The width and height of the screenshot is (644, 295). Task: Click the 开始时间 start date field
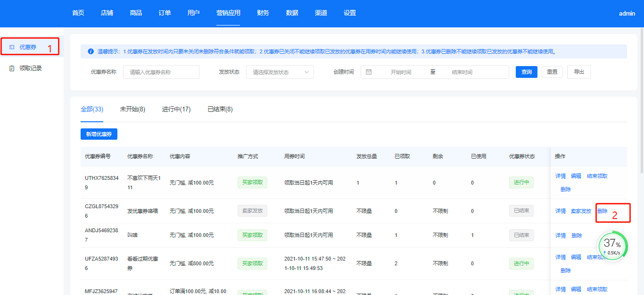tap(401, 72)
